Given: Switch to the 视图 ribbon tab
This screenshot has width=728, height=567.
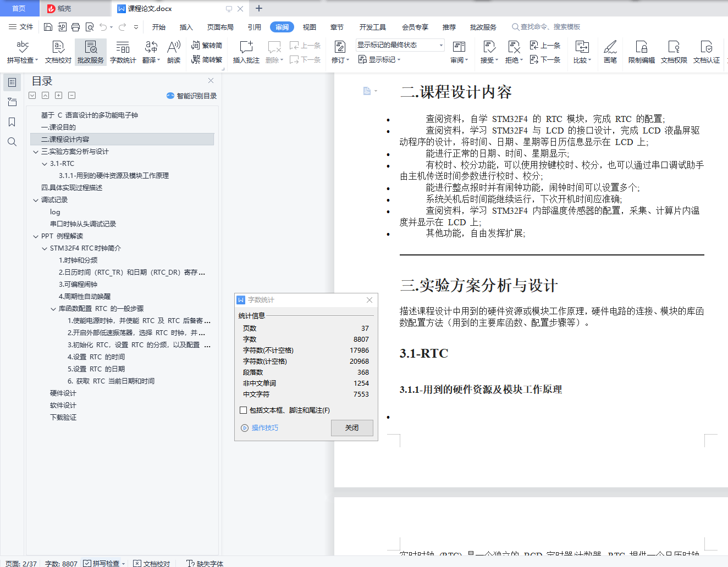Looking at the screenshot, I should [x=310, y=27].
